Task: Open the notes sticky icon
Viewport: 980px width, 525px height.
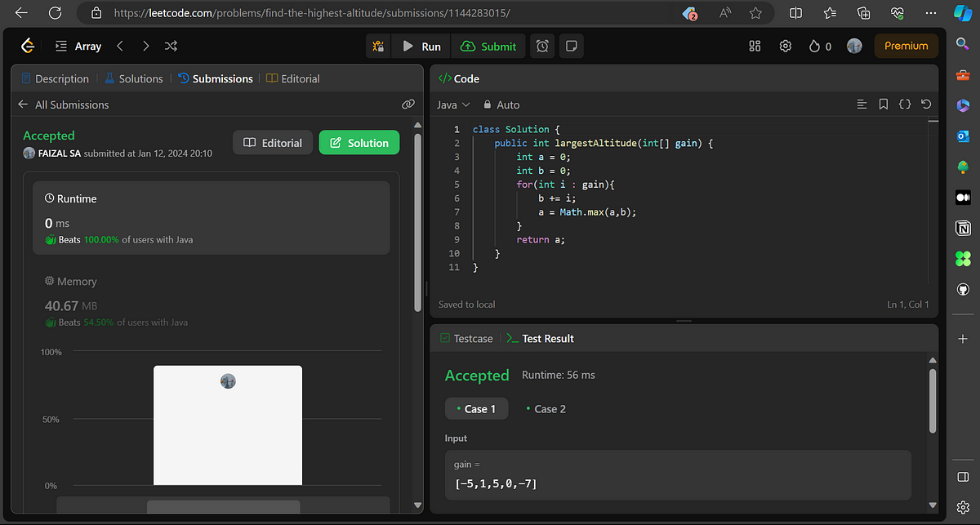Action: click(x=572, y=47)
